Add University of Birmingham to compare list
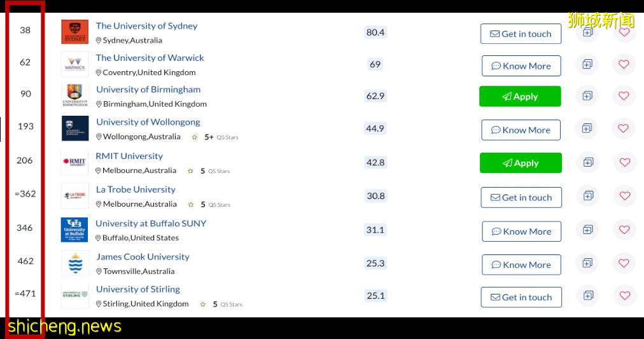644x339 pixels. (x=587, y=96)
